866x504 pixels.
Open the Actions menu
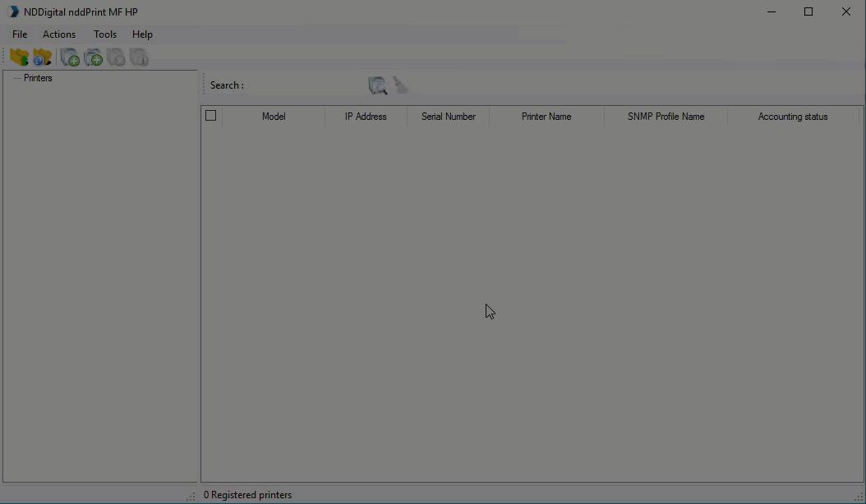click(59, 34)
